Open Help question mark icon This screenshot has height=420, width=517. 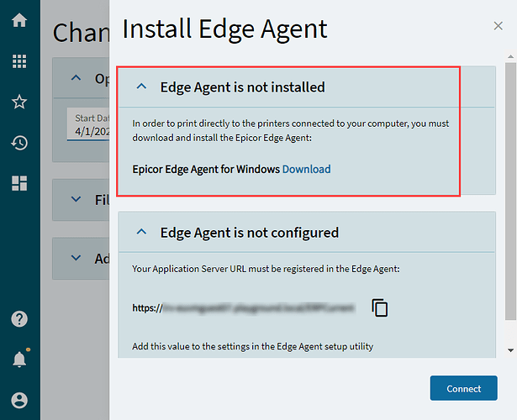click(19, 319)
